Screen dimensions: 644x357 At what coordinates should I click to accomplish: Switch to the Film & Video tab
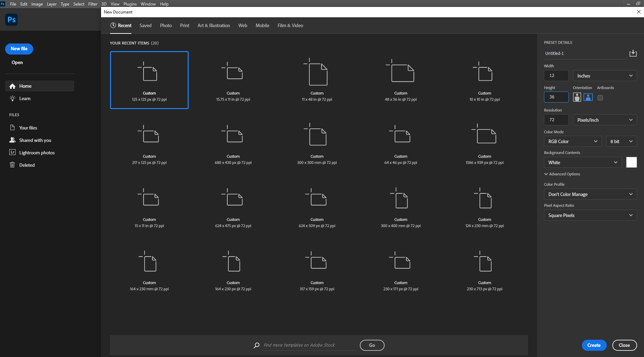click(x=290, y=26)
